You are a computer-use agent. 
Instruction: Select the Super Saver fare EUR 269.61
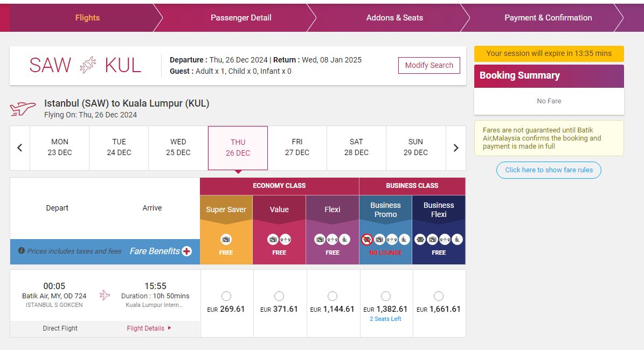[x=226, y=296]
